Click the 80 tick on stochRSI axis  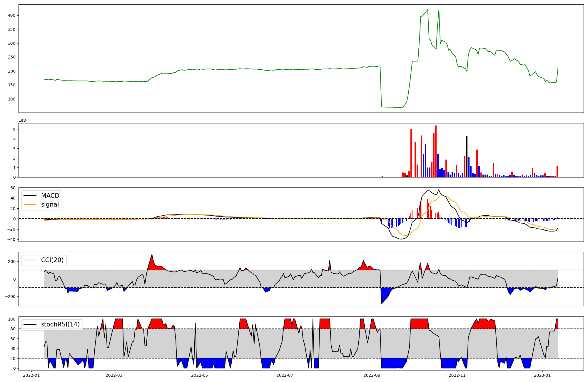tap(12, 329)
